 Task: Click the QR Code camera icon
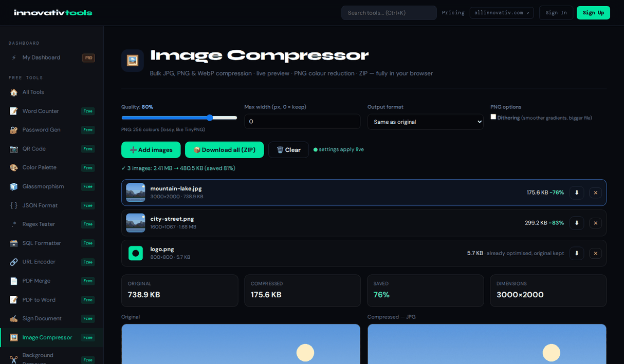point(14,149)
